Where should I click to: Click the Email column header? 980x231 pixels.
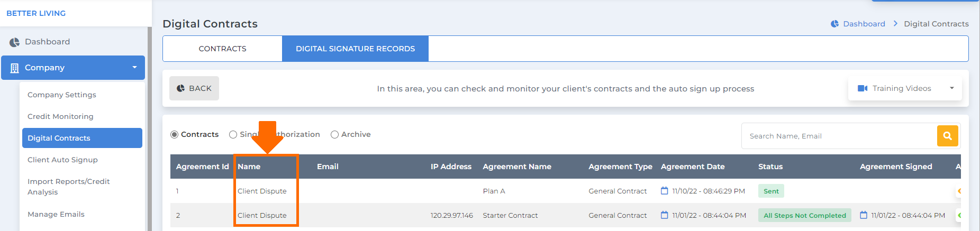(328, 167)
